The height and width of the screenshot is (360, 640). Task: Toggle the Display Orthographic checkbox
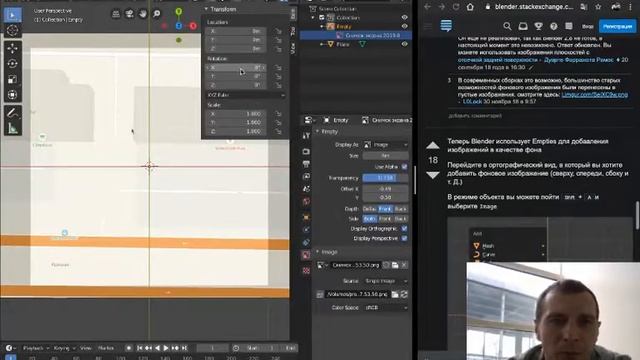(x=404, y=229)
